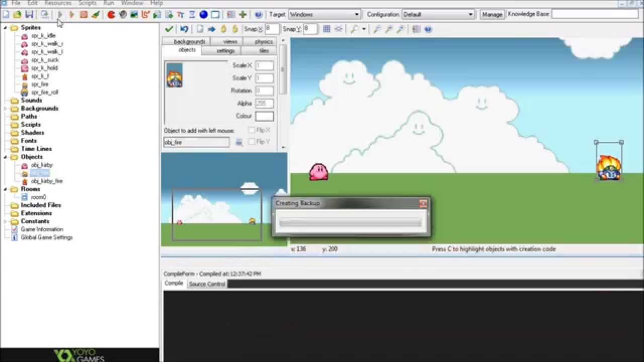This screenshot has width=644, height=362.
Task: Click the Snap X input field
Action: tap(272, 29)
